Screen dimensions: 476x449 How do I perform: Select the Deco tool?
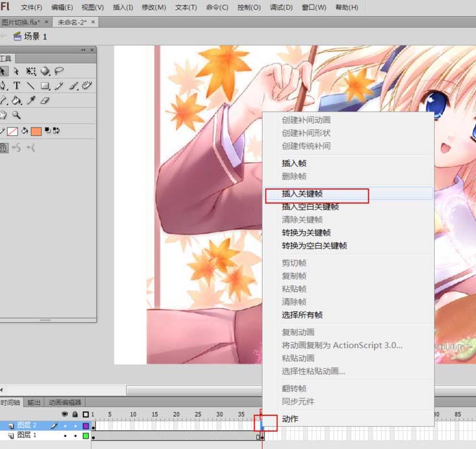(87, 85)
